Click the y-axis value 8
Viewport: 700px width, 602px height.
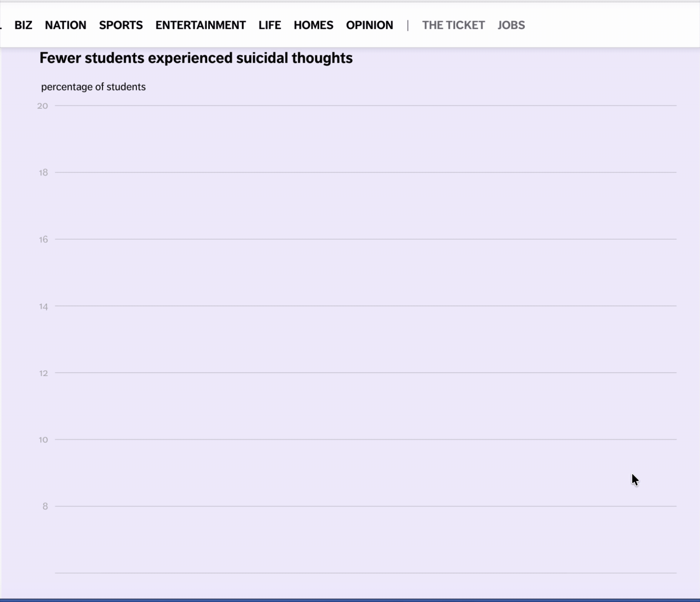tap(45, 506)
